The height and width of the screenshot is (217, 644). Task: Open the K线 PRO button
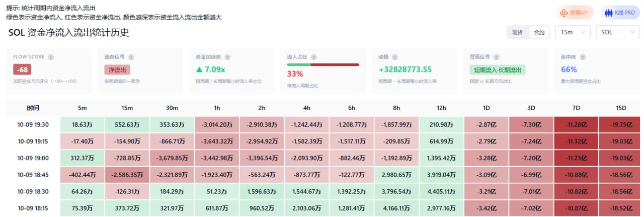tap(620, 13)
